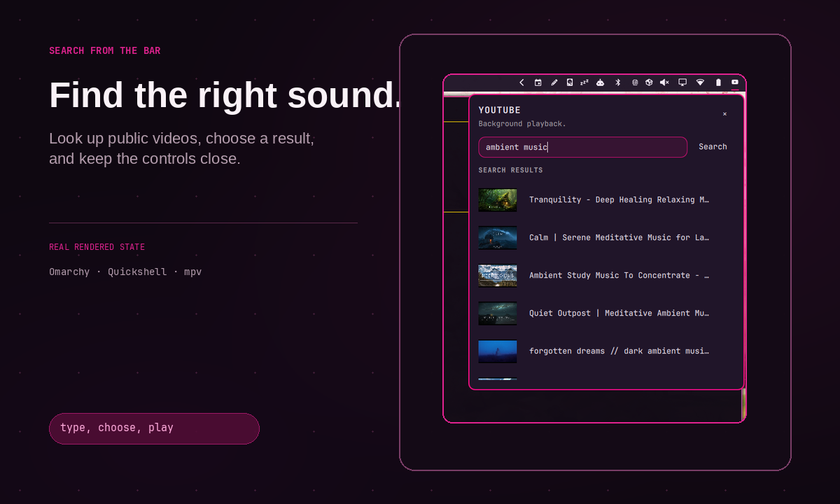The width and height of the screenshot is (840, 504).
Task: Toggle the zzz sleep icon in the bar
Action: (x=584, y=83)
